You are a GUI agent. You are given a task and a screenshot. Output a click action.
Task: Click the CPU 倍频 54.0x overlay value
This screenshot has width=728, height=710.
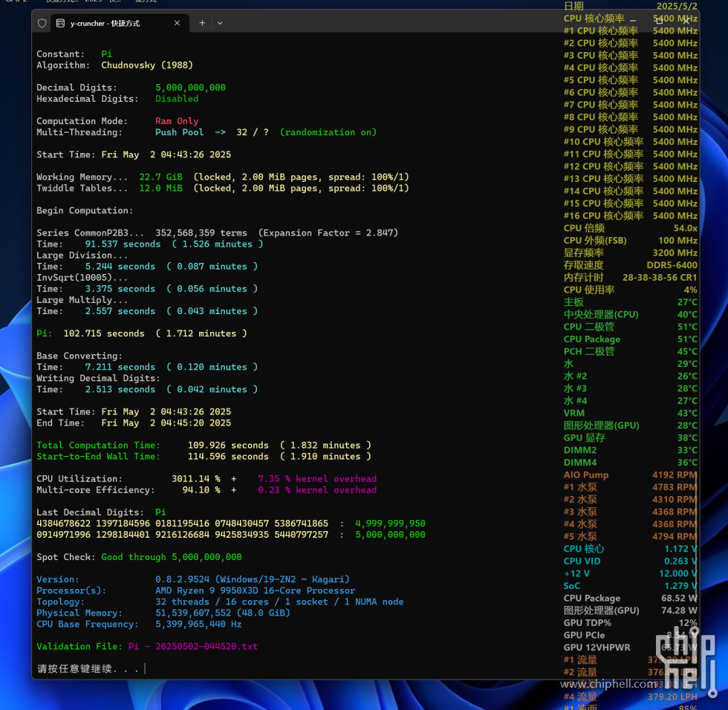pos(685,228)
